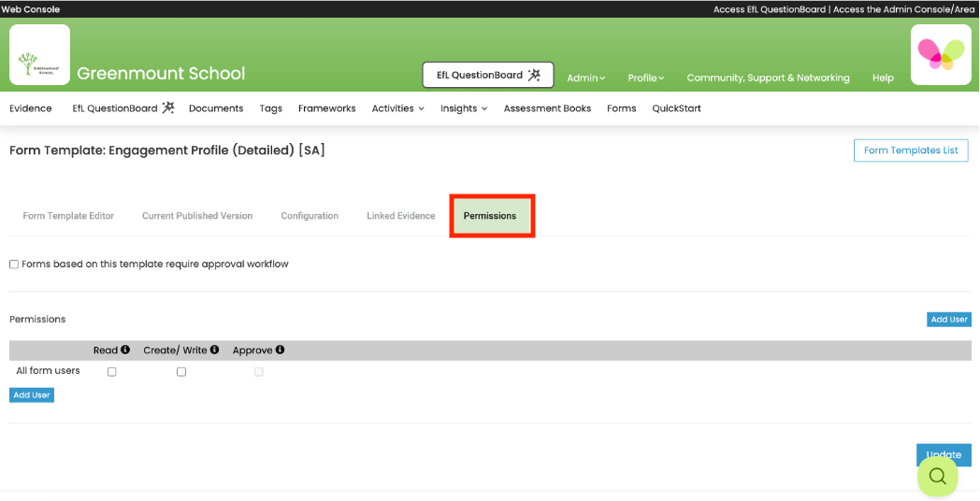Viewport: 980px width, 501px height.
Task: Open QuickStart in navigation bar
Action: point(677,108)
